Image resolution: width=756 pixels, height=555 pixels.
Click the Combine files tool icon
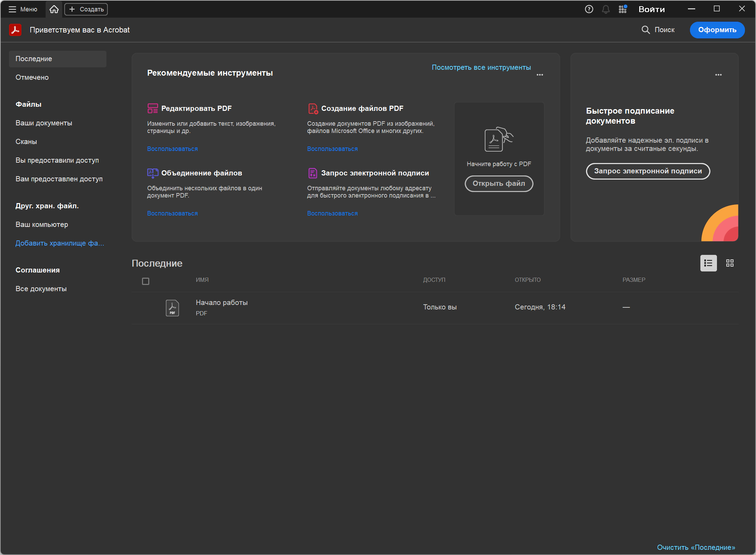[152, 173]
